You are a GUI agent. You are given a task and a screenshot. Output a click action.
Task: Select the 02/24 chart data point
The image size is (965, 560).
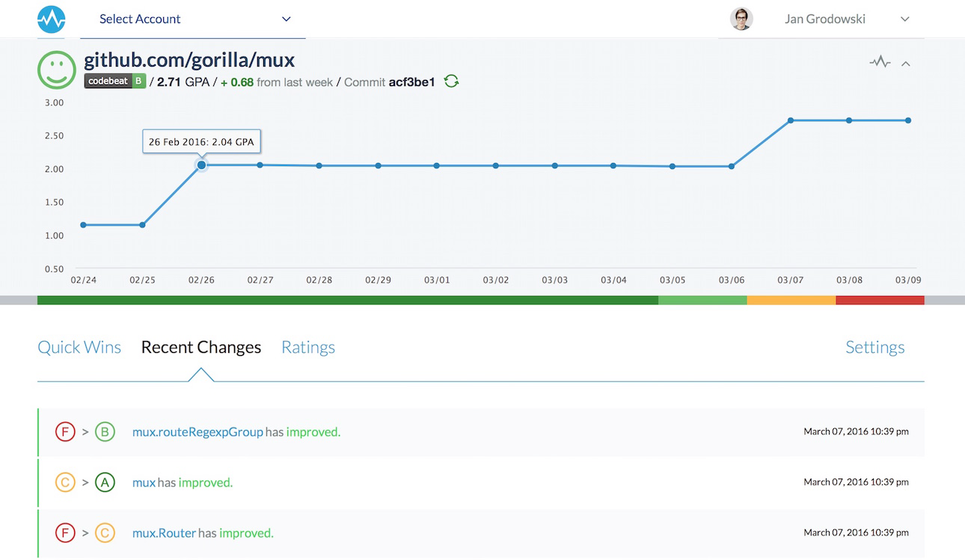point(83,224)
